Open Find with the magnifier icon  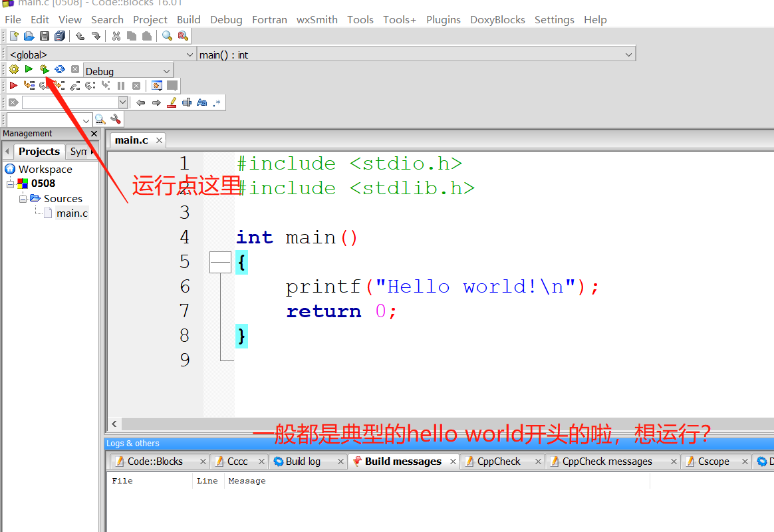[x=168, y=35]
